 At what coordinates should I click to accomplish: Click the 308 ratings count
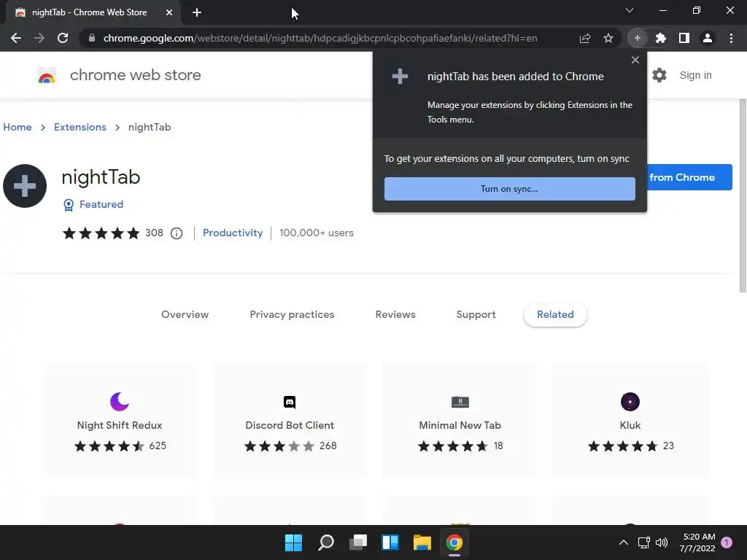[x=154, y=233]
